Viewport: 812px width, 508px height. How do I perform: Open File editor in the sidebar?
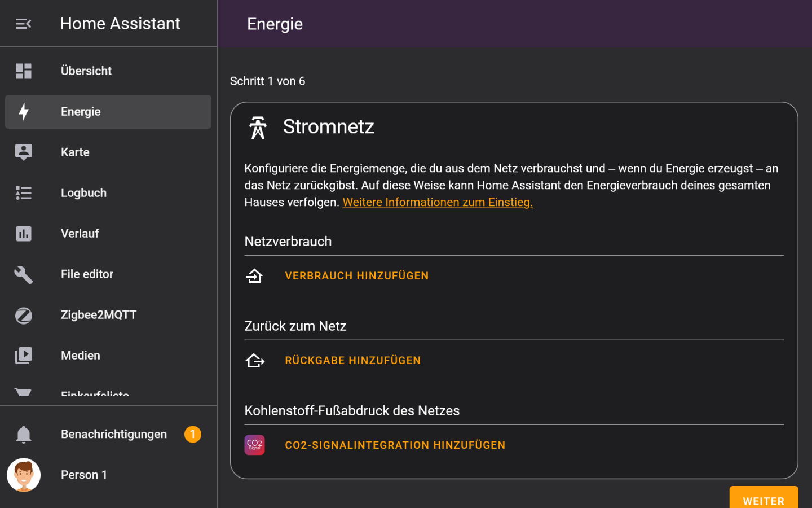pos(108,274)
